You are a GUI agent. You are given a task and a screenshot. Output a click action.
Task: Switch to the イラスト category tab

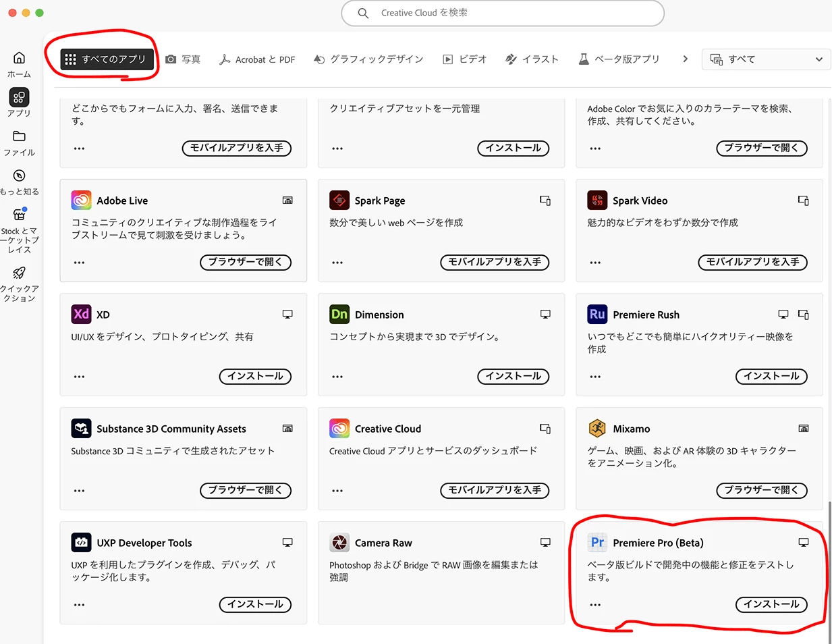coord(532,59)
